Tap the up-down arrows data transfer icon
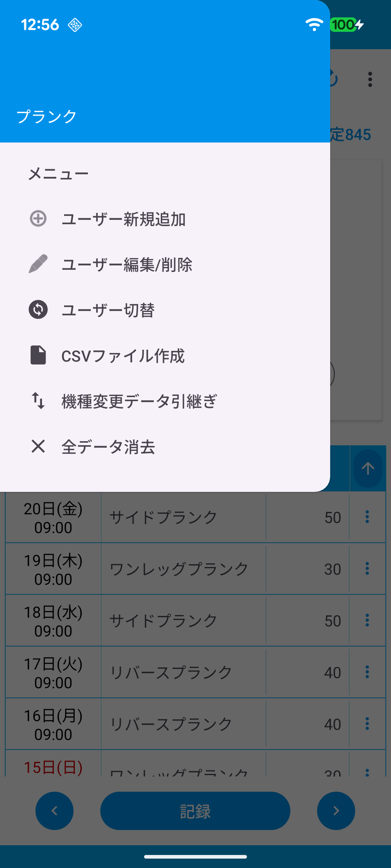This screenshot has height=868, width=391. 38,401
